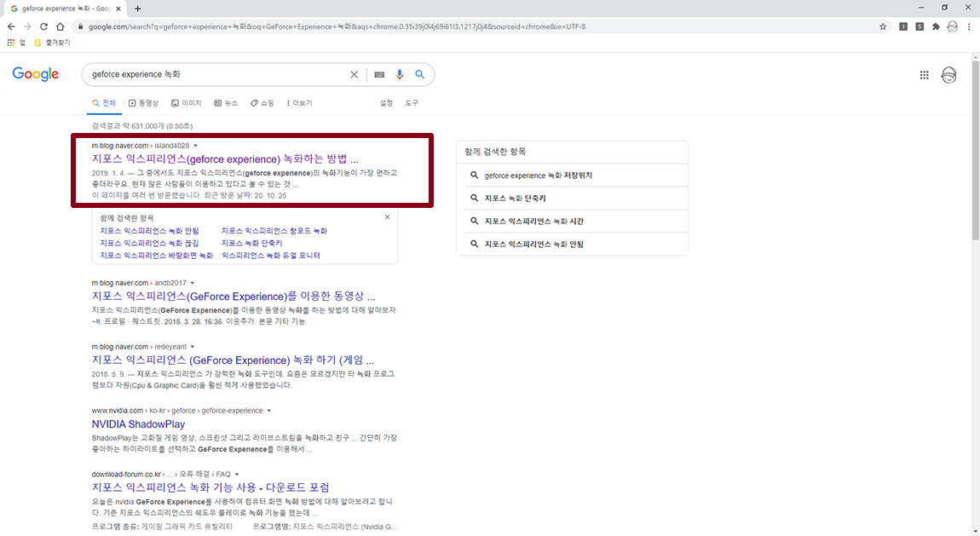Screen dimensions: 980x536
Task: Click the search query input field
Action: pos(219,74)
